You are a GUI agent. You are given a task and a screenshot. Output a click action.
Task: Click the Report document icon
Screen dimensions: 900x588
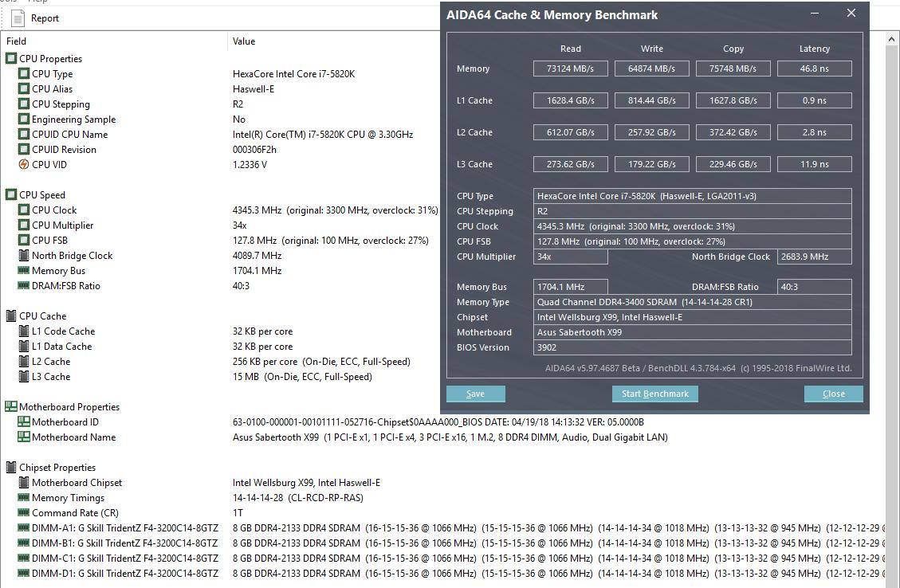click(18, 18)
